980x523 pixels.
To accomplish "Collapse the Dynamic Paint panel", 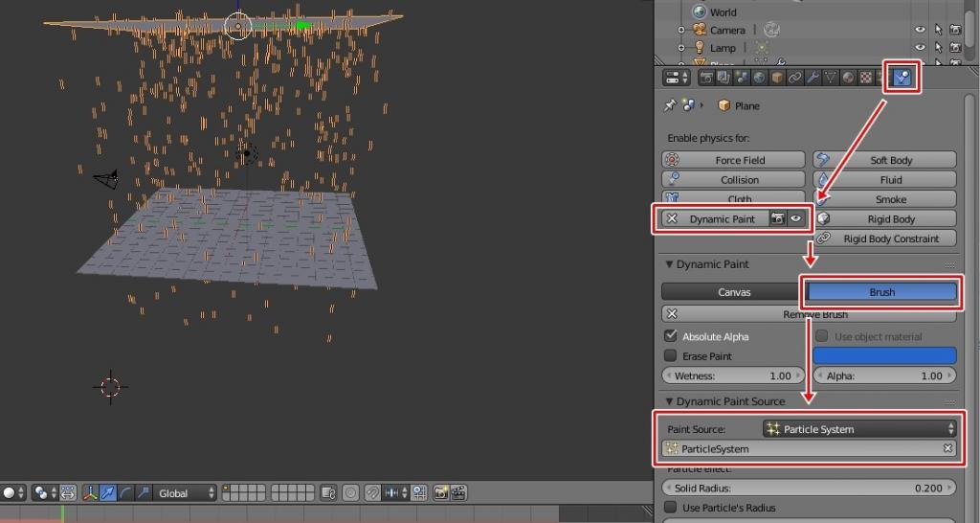I will tap(669, 264).
